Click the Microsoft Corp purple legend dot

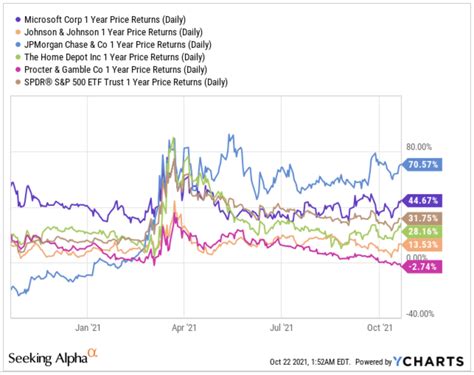point(18,20)
